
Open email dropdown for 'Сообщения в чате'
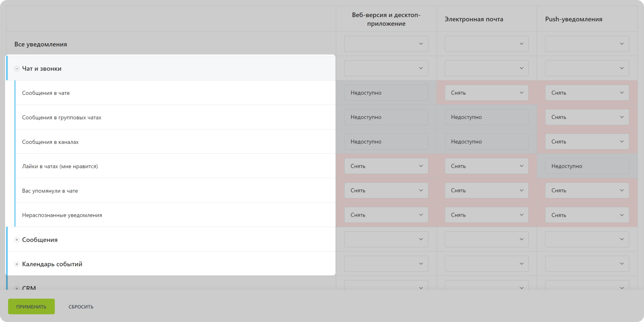(x=486, y=93)
